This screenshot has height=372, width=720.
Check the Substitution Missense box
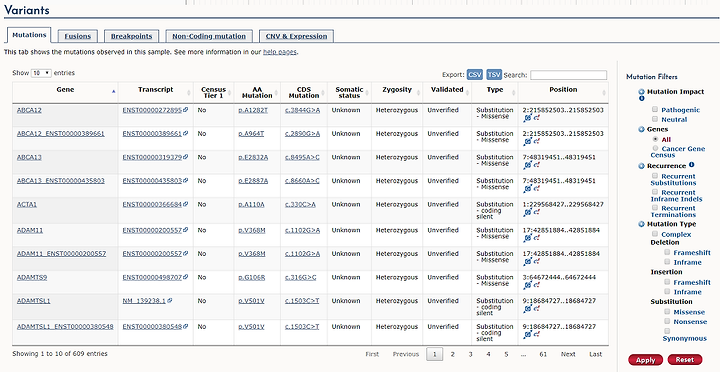click(x=667, y=311)
